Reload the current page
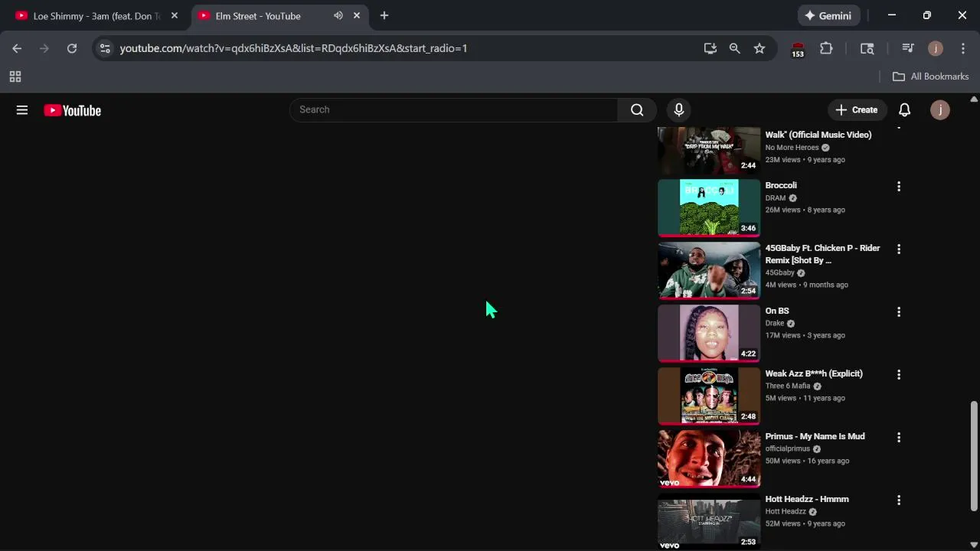The width and height of the screenshot is (980, 551). [x=72, y=48]
